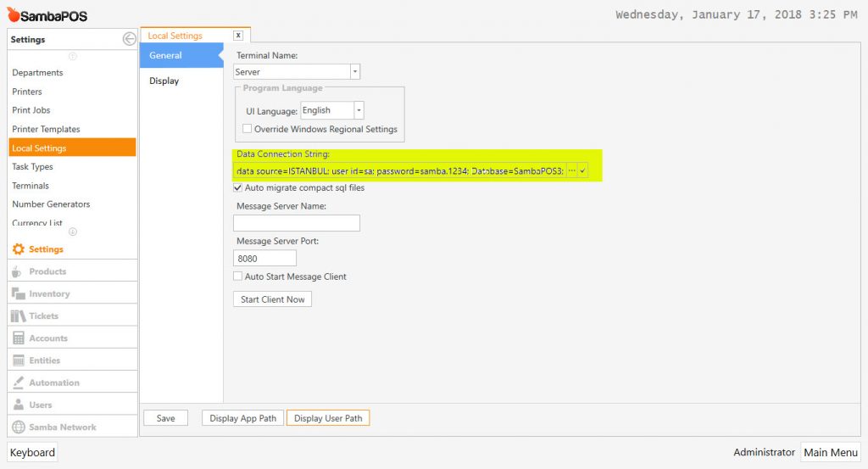Viewport: 868px width, 469px height.
Task: Open the Products section
Action: [x=73, y=271]
